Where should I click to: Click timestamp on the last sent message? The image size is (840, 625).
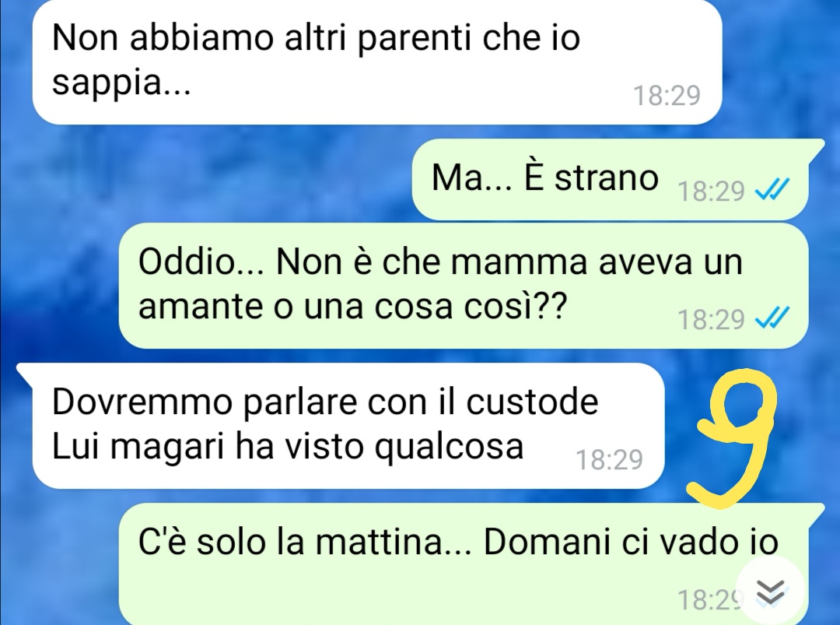coord(710,599)
